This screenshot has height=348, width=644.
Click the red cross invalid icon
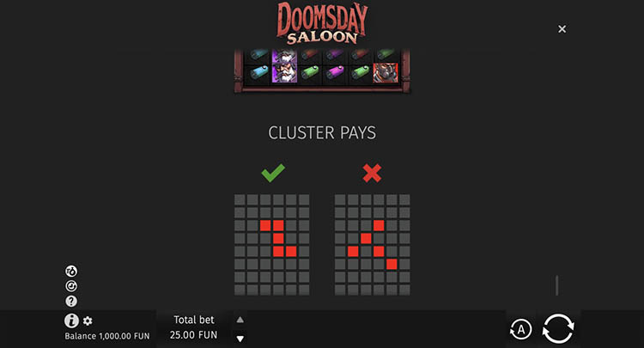(372, 173)
